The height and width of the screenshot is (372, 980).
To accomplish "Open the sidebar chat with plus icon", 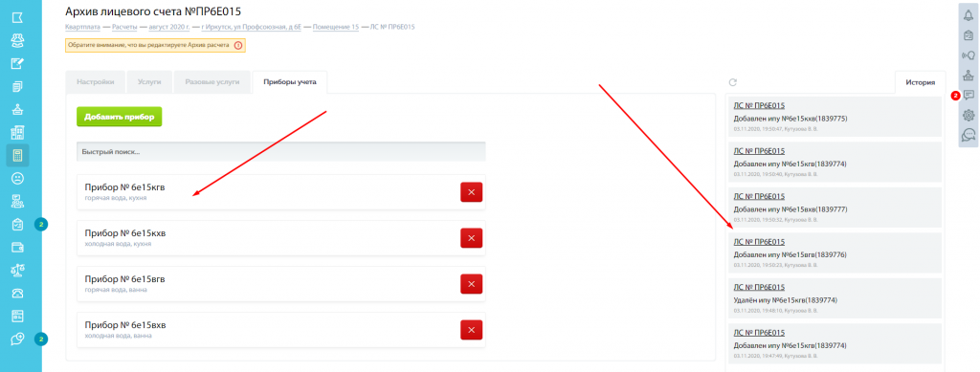I will (x=17, y=339).
